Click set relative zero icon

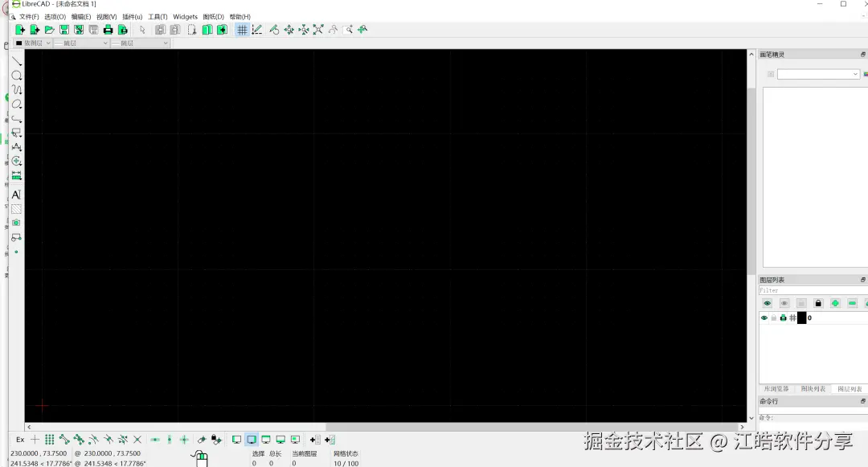(x=202, y=440)
